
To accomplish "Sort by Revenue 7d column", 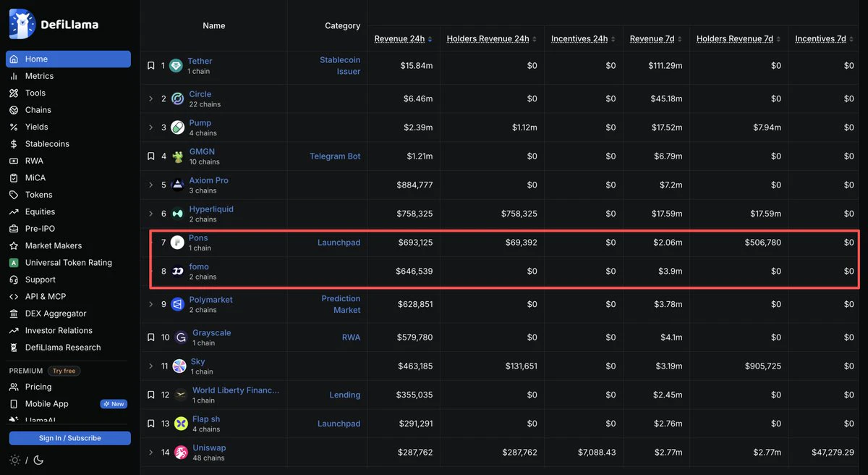I will [x=656, y=38].
